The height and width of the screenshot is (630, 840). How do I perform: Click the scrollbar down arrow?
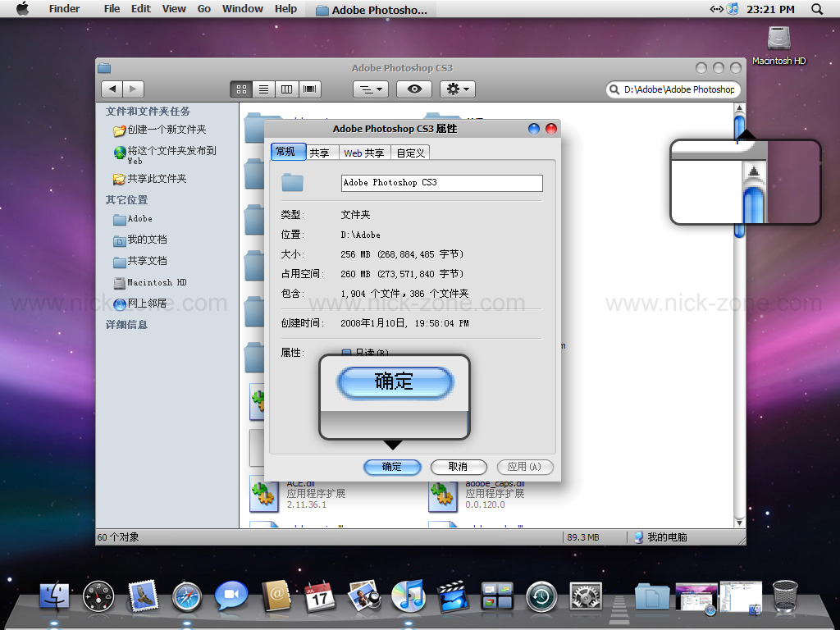coord(739,523)
